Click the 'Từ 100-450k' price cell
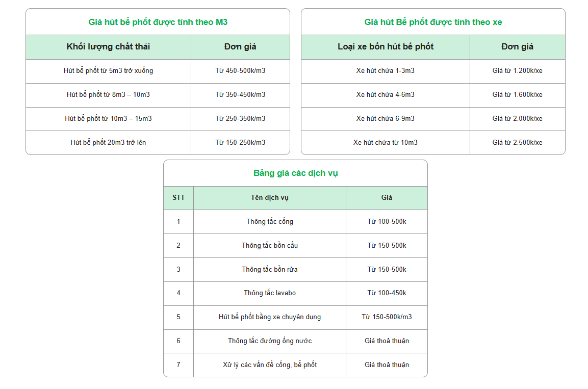 click(x=387, y=293)
